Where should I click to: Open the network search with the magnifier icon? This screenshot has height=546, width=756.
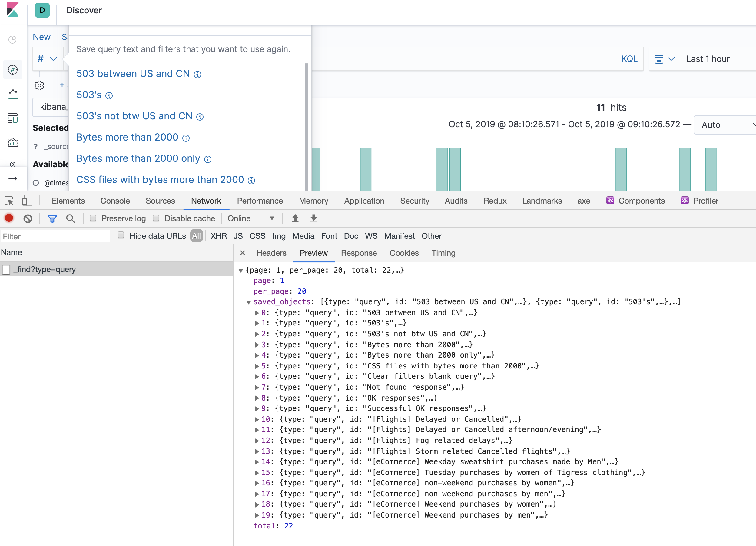(x=71, y=218)
